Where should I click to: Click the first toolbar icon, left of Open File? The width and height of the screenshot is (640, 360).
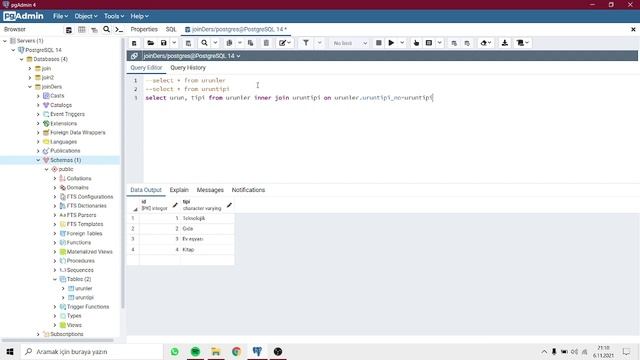[x=134, y=43]
